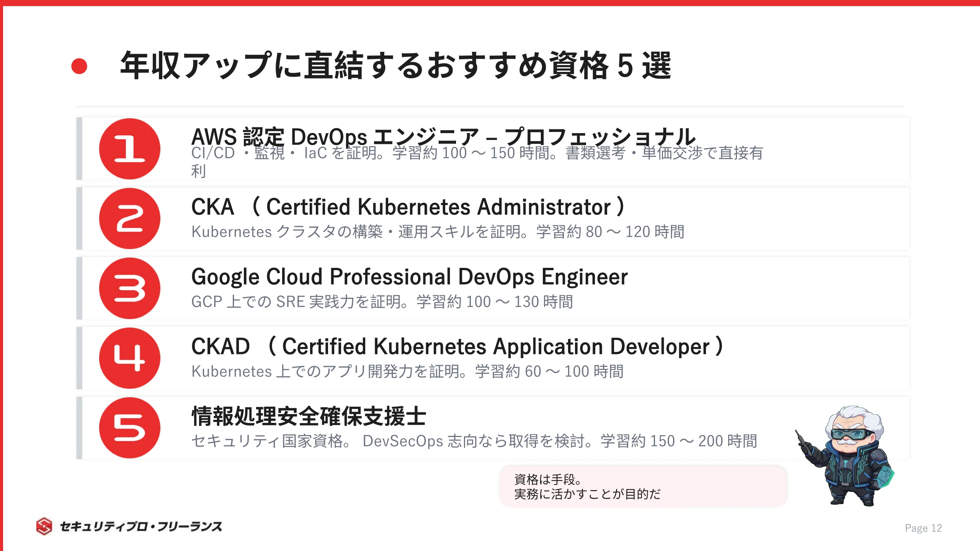Click the CI/CD 監視 IaC description text
Image resolution: width=980 pixels, height=551 pixels.
click(477, 154)
